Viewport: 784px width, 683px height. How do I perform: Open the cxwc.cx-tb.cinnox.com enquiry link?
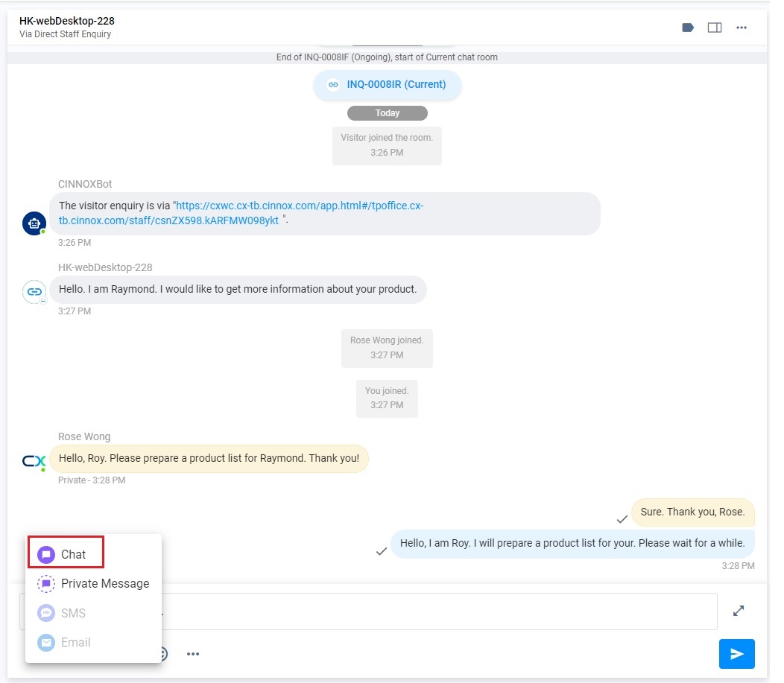[241, 213]
